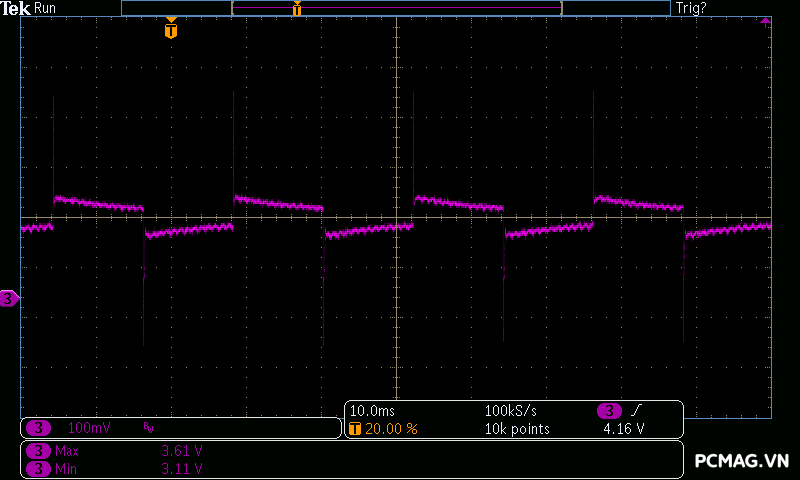
Task: Click the Trig? trigger status indicator
Action: (691, 8)
